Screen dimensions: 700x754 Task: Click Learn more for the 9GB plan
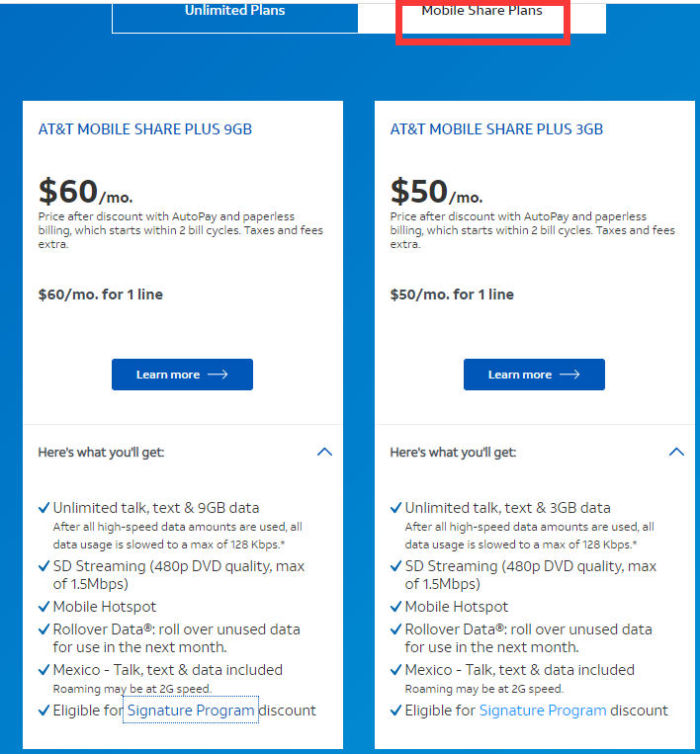pos(182,375)
